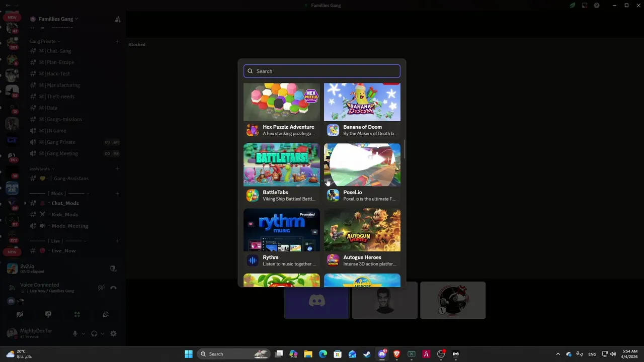
Task: Launch BattleTabs from its banner image
Action: [282, 165]
